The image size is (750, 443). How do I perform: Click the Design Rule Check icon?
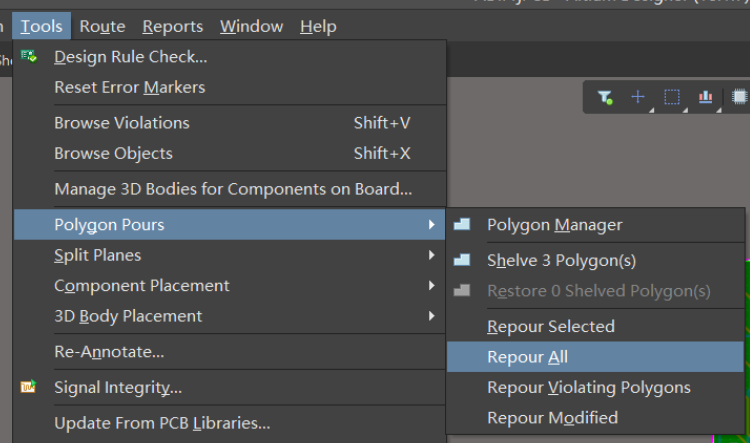click(29, 56)
